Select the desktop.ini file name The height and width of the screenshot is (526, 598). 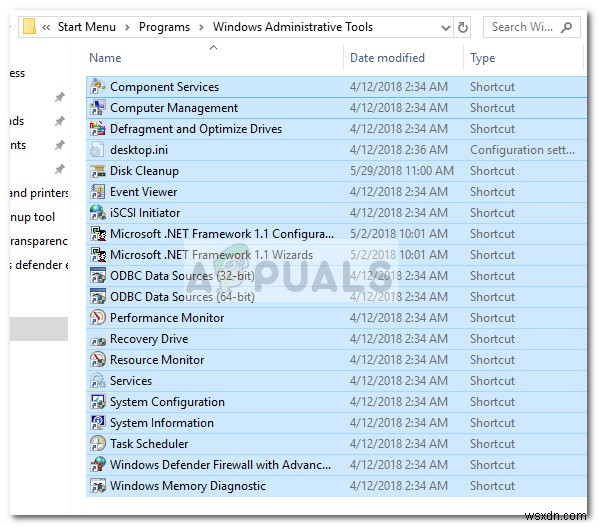139,150
